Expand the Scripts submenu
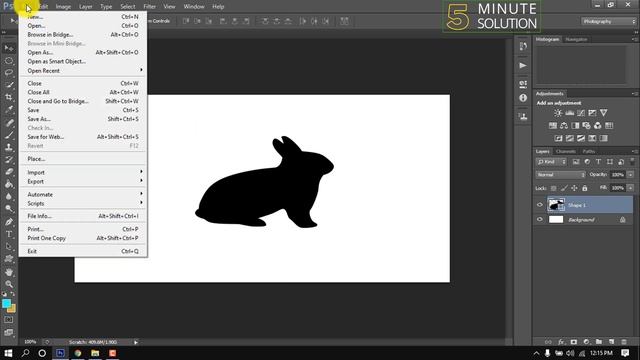Viewport: 640px width, 360px height. tap(83, 203)
